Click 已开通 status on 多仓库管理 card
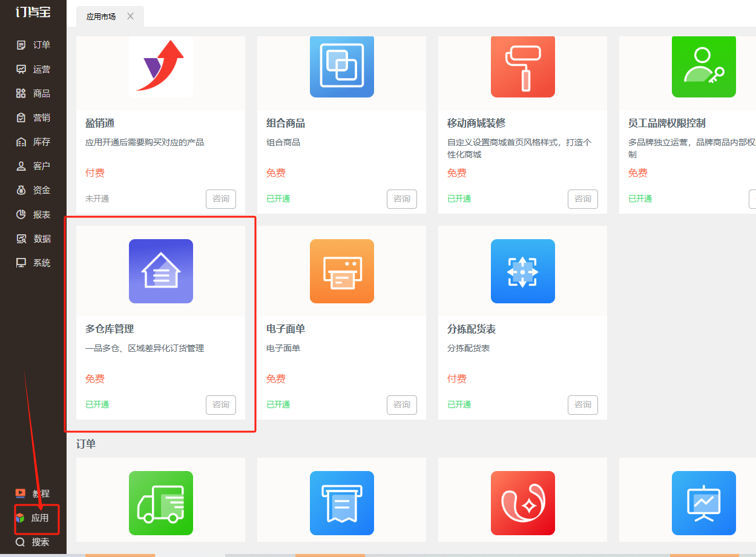The width and height of the screenshot is (756, 557). 97,404
